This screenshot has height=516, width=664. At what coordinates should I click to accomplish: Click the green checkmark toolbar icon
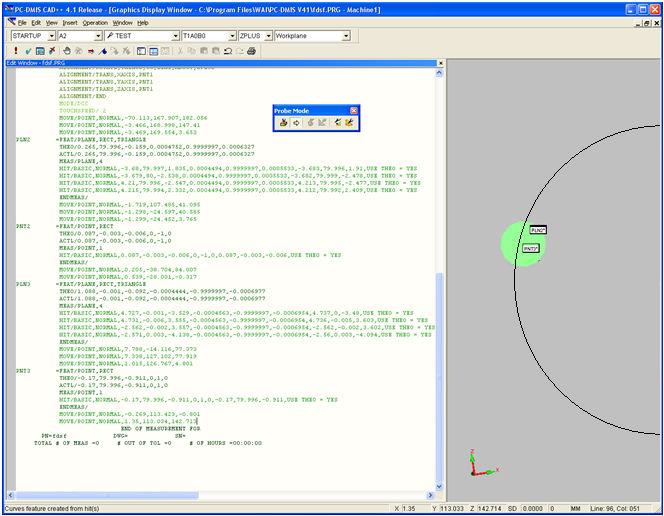[28, 51]
